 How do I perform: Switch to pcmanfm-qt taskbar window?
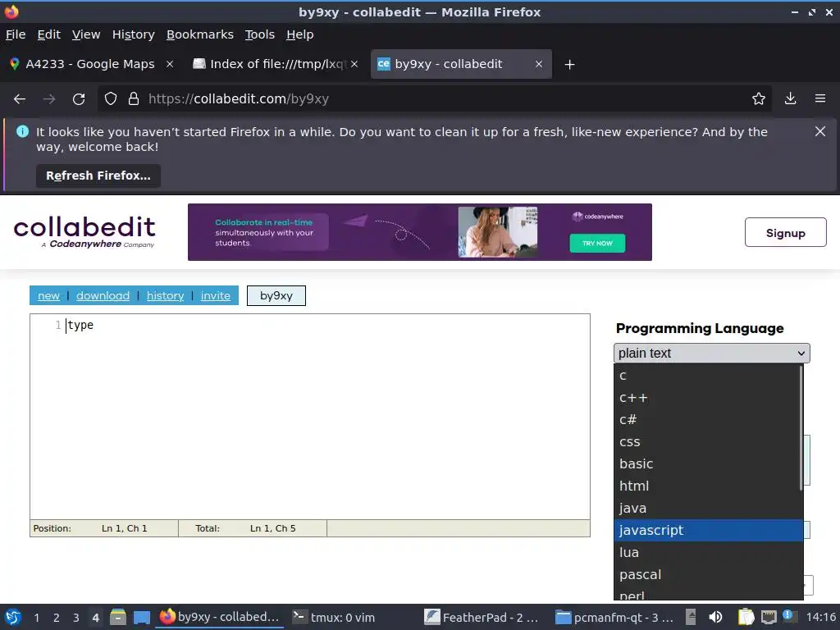point(614,618)
